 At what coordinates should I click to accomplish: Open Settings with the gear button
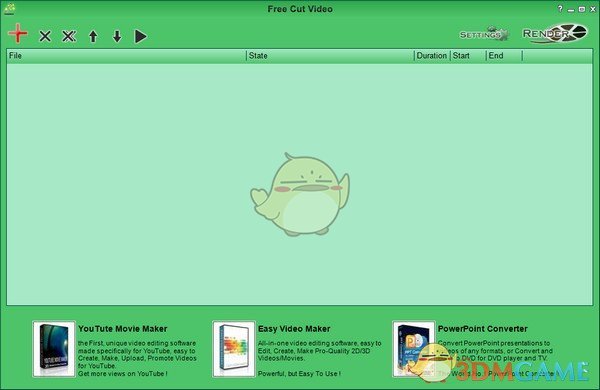pyautogui.click(x=484, y=34)
